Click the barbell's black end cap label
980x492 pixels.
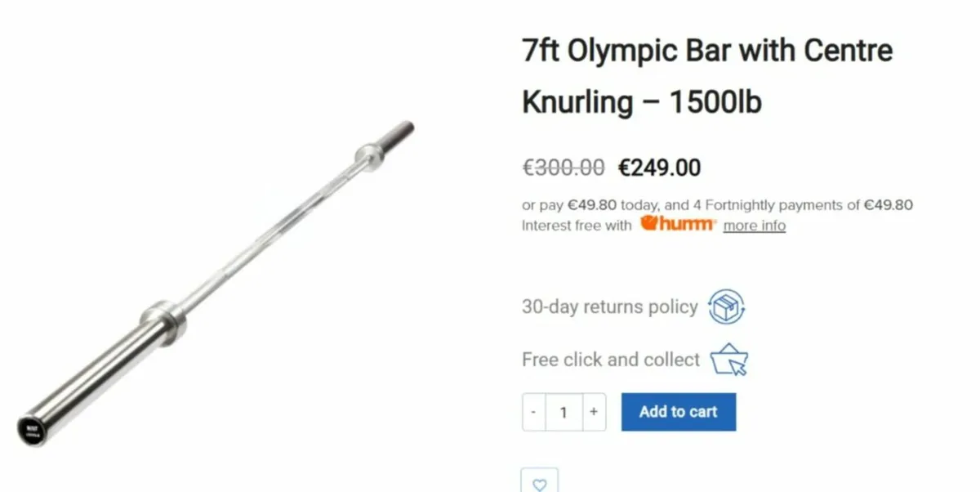[x=32, y=430]
